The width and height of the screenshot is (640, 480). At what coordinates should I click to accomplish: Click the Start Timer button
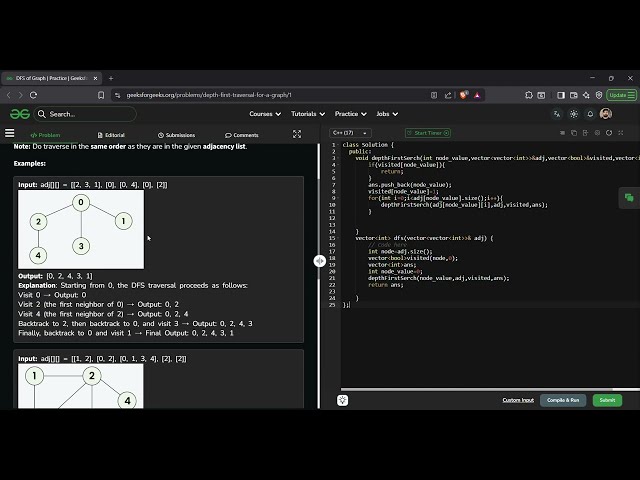pyautogui.click(x=428, y=133)
